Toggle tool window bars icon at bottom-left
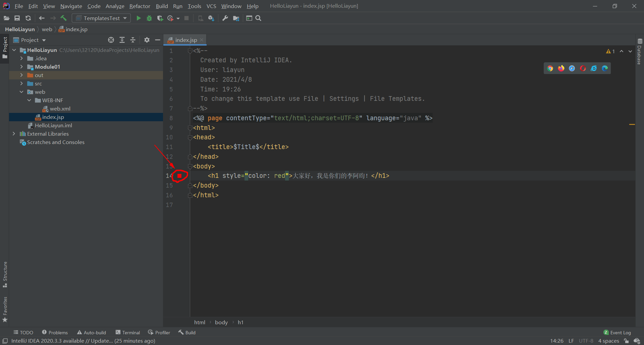The image size is (644, 345). coord(5,341)
